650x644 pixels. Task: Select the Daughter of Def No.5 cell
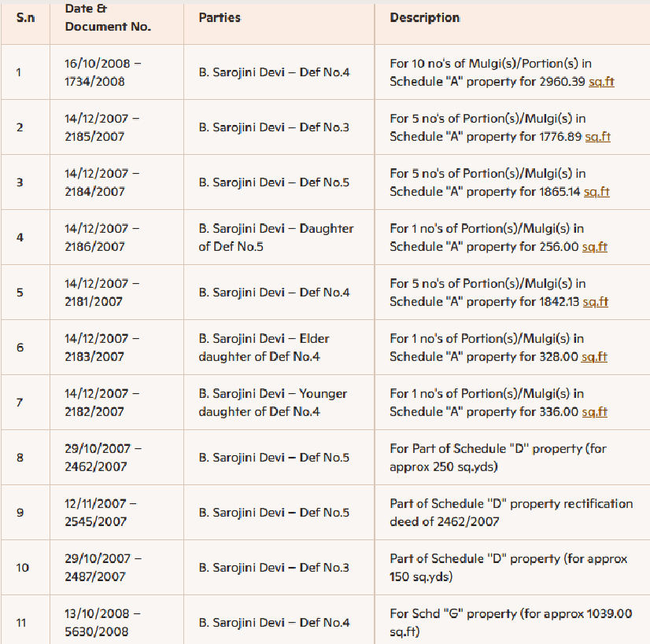pos(275,237)
